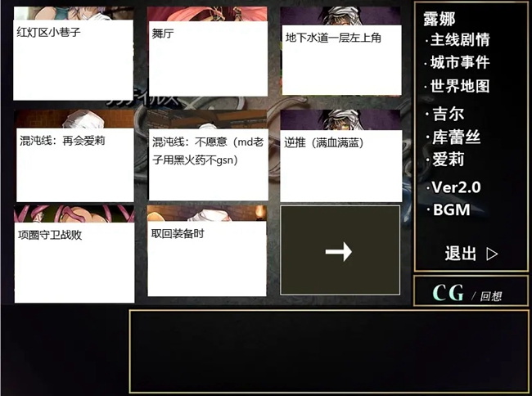Switch to character 吉尔

448,115
